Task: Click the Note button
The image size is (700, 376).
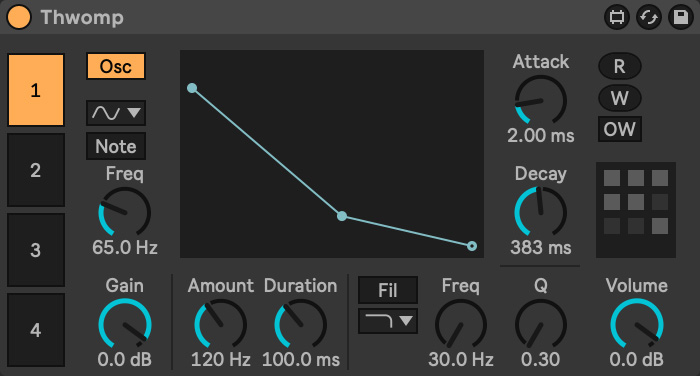Action: point(116,146)
